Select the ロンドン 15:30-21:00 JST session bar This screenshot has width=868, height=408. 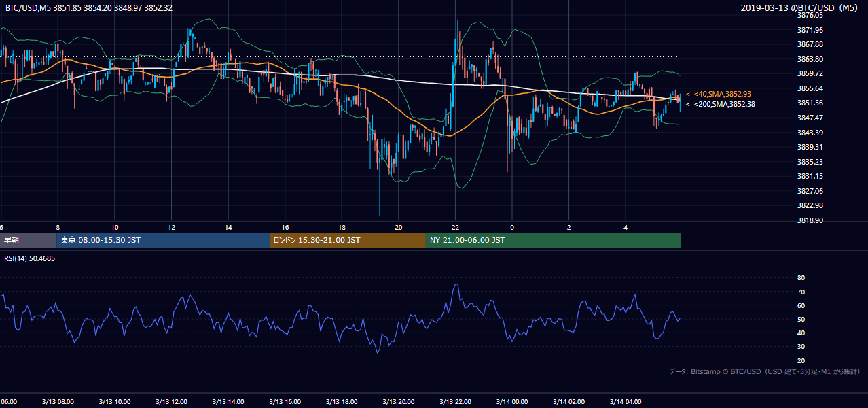click(x=348, y=240)
